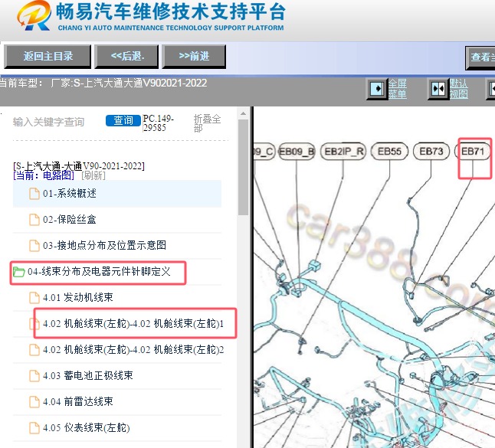The width and height of the screenshot is (495, 448).
Task: Click the [S-上汽大通-大通V90-2021-2022] heading
Action: [79, 166]
